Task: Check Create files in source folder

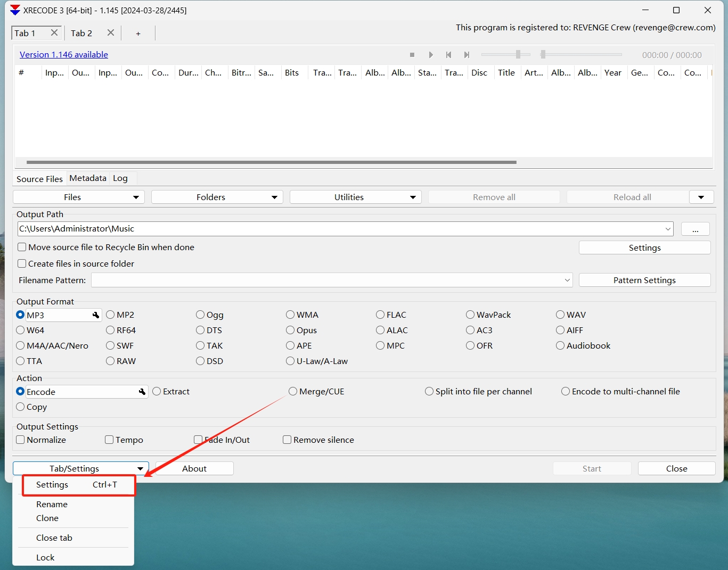Action: tap(22, 263)
